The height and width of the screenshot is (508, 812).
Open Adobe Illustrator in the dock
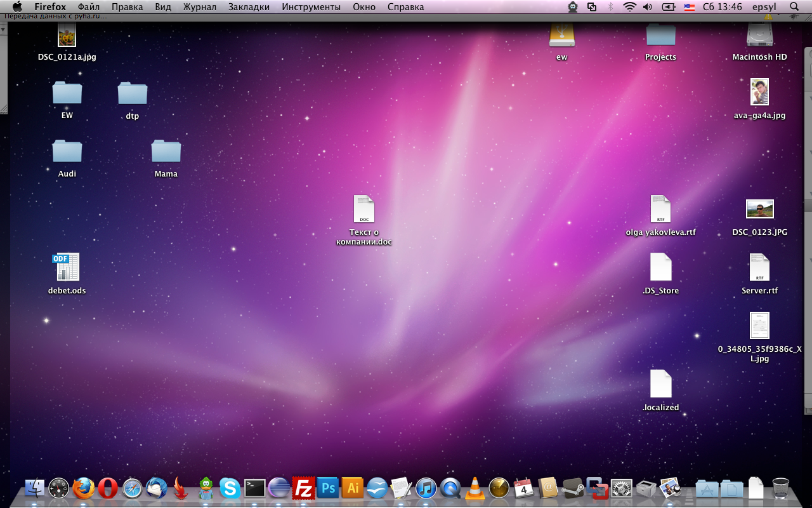pos(352,488)
